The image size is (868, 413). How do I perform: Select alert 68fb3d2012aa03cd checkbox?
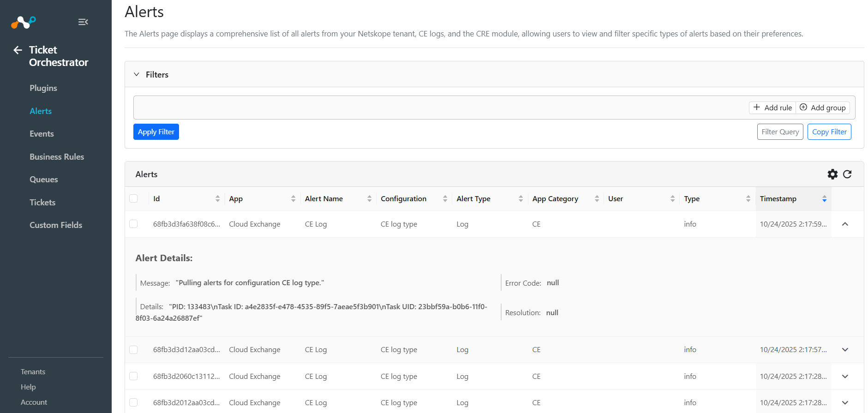pos(133,402)
